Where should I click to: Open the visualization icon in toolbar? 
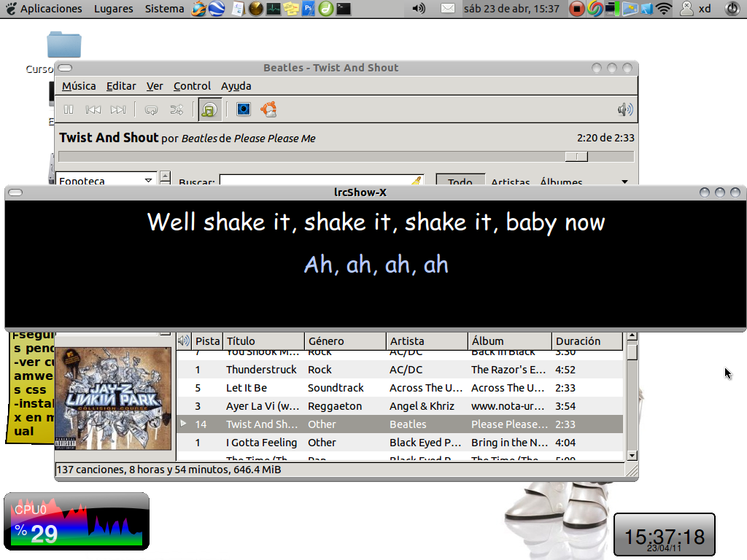click(x=244, y=109)
